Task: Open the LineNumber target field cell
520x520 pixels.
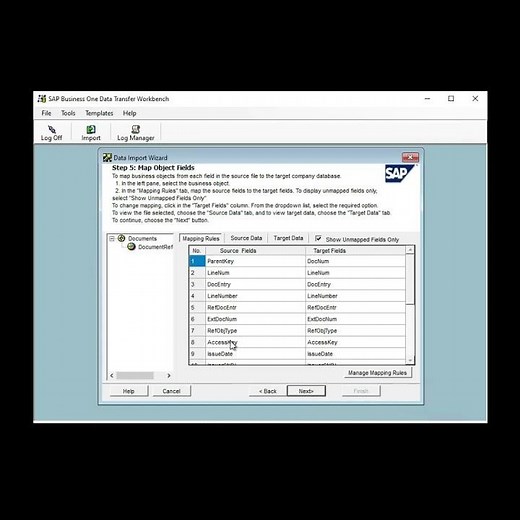Action: (x=355, y=296)
